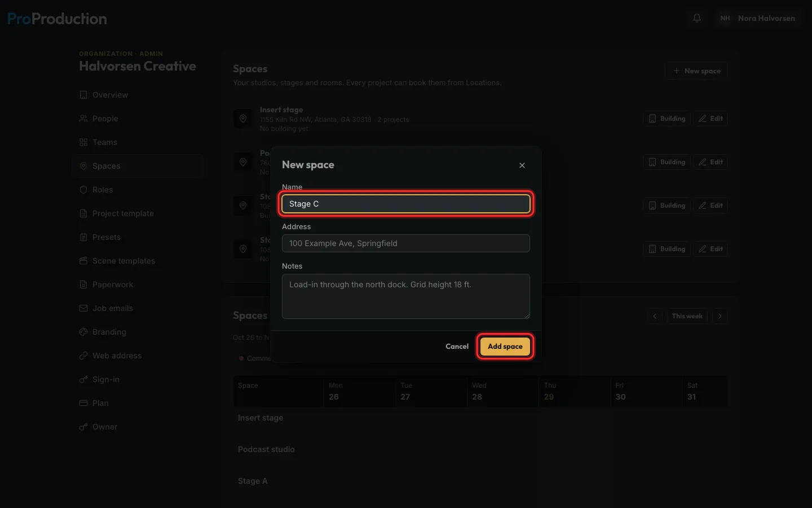Go to previous week with left chevron
Viewport: 812px width, 508px height.
tap(655, 316)
